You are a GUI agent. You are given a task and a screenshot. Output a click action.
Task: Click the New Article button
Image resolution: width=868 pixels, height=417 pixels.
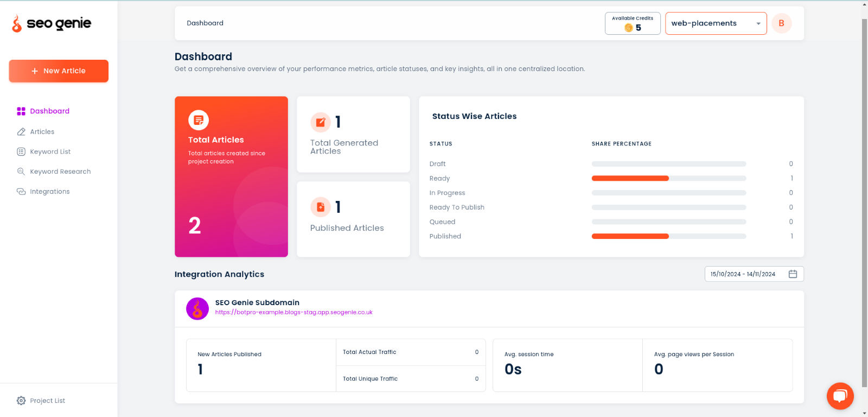coord(59,71)
